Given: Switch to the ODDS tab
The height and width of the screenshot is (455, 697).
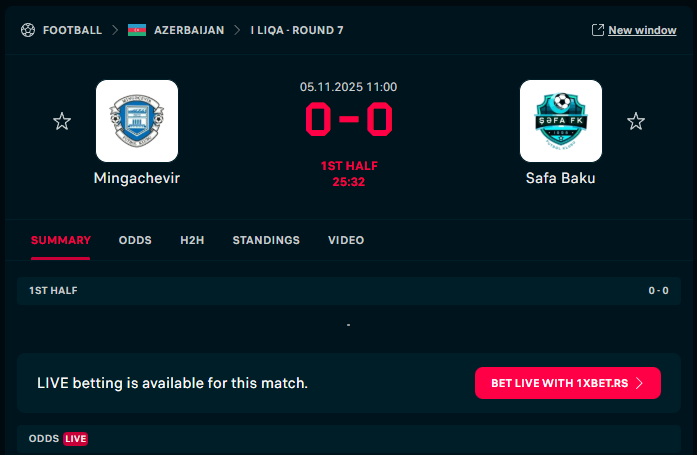Looking at the screenshot, I should [x=135, y=240].
